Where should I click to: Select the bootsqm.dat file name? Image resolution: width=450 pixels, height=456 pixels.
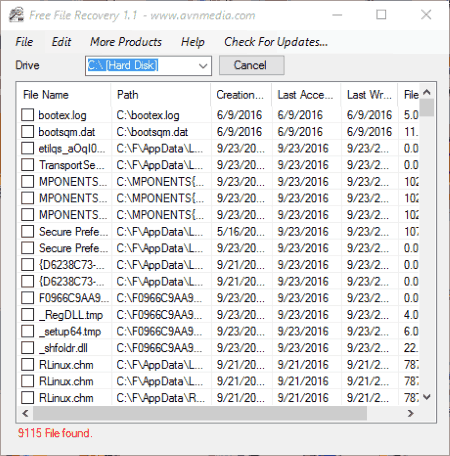(67, 132)
